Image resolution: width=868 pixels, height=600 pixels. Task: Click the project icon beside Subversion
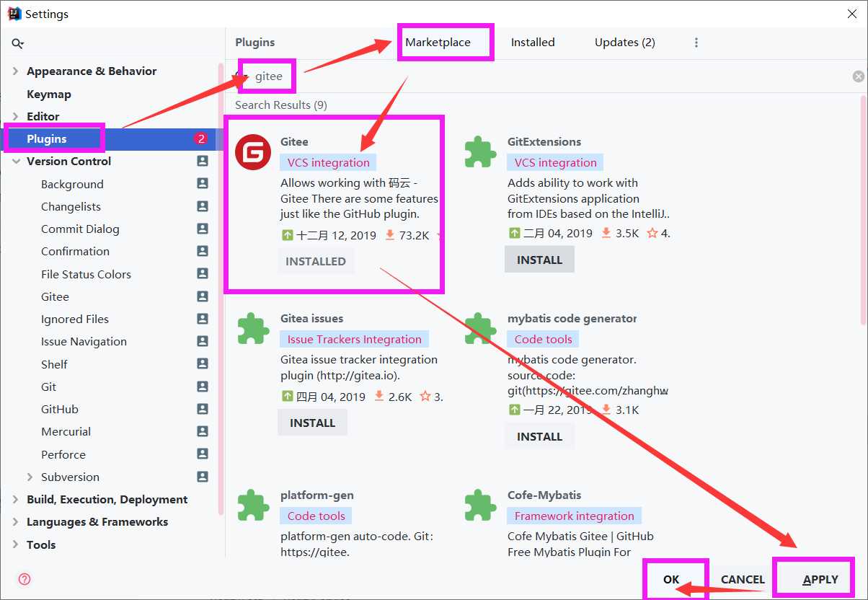(x=203, y=477)
